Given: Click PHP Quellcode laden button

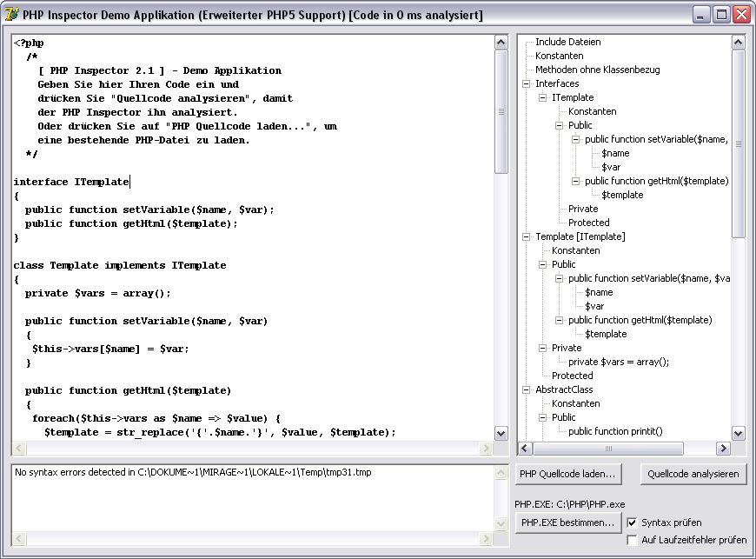Looking at the screenshot, I should (568, 474).
